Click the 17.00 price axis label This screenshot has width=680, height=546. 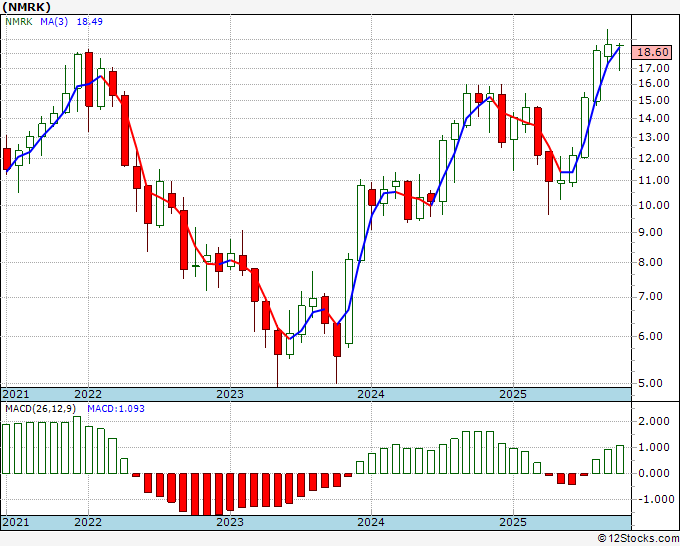(654, 68)
